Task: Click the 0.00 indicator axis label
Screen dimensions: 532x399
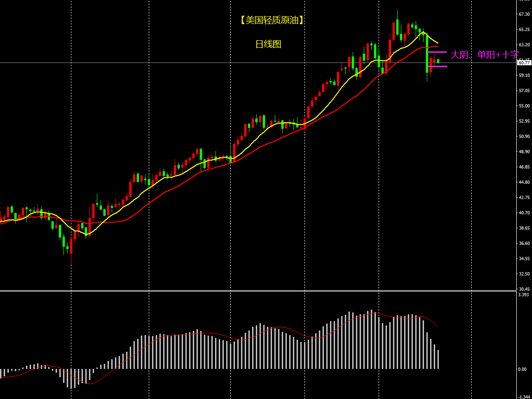Action: (x=522, y=369)
